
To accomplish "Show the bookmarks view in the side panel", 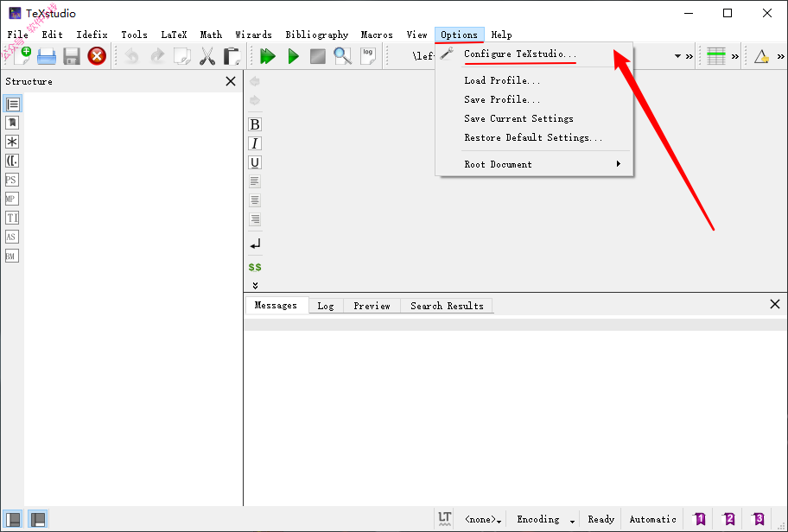I will click(12, 123).
